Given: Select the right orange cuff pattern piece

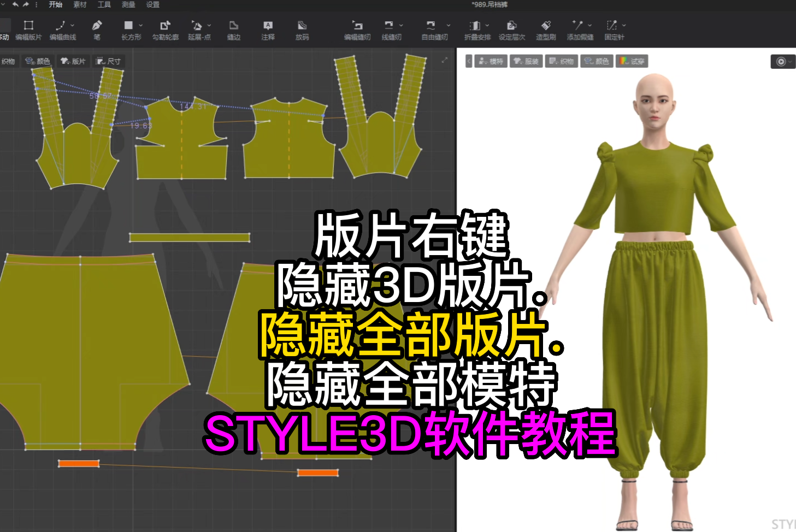Looking at the screenshot, I should [318, 472].
